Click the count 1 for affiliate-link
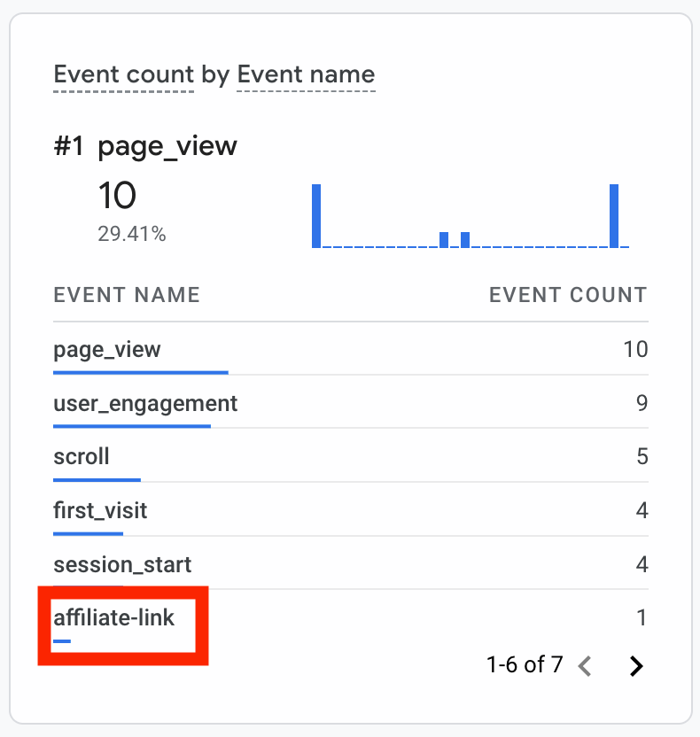 coord(642,617)
